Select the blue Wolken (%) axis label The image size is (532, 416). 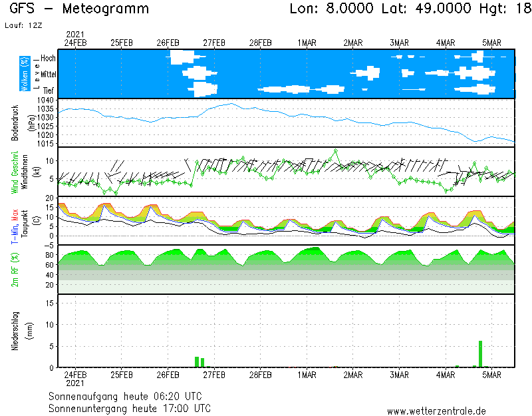[25, 74]
